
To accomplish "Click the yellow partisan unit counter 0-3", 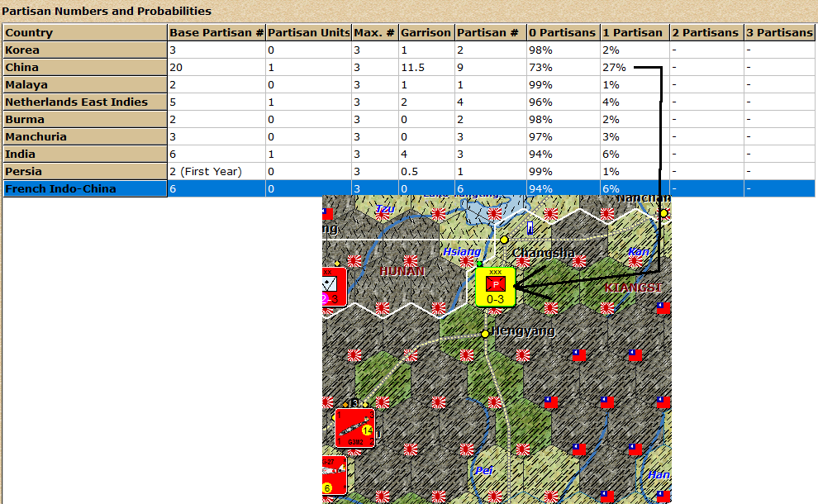I will pos(495,287).
